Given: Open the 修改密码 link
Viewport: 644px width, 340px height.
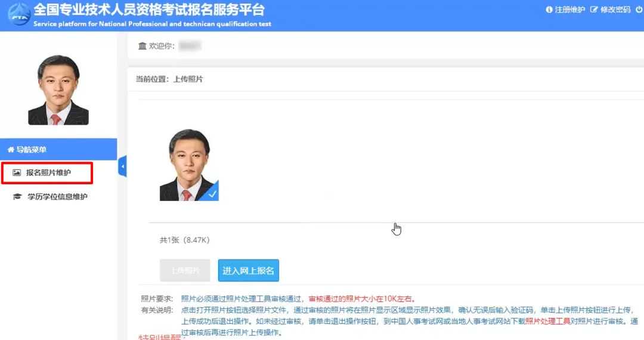Looking at the screenshot, I should tap(614, 10).
